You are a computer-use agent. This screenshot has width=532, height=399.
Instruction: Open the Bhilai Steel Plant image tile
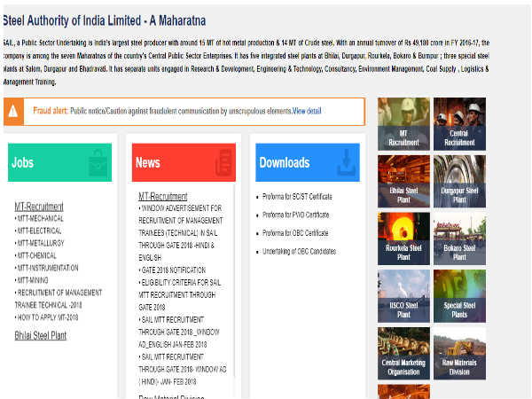coord(403,181)
